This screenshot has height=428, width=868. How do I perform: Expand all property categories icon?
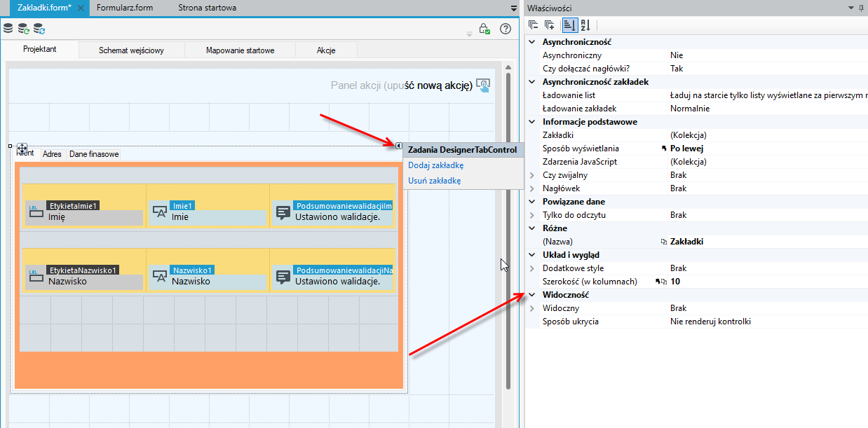(550, 25)
